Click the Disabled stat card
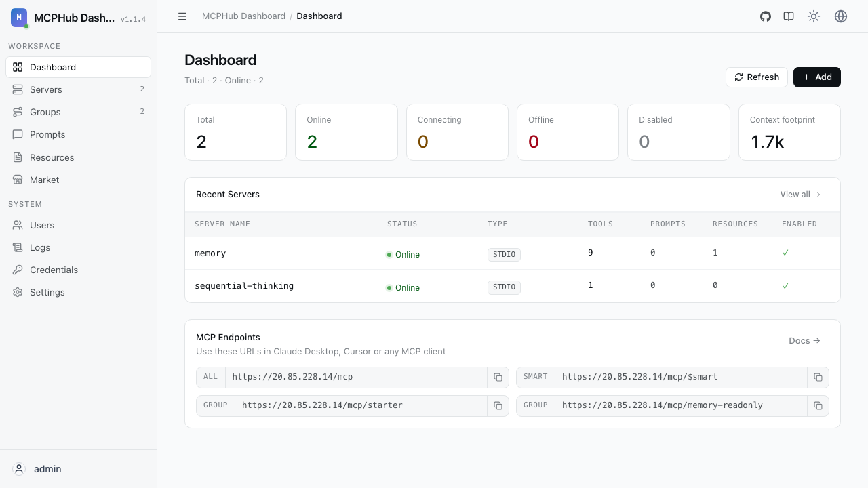The height and width of the screenshot is (488, 868). (679, 132)
